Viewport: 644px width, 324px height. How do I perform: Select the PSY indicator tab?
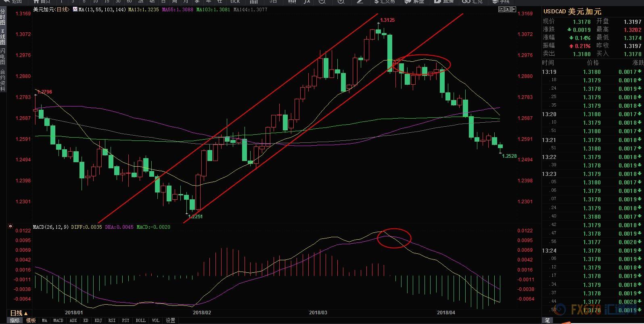click(125, 320)
